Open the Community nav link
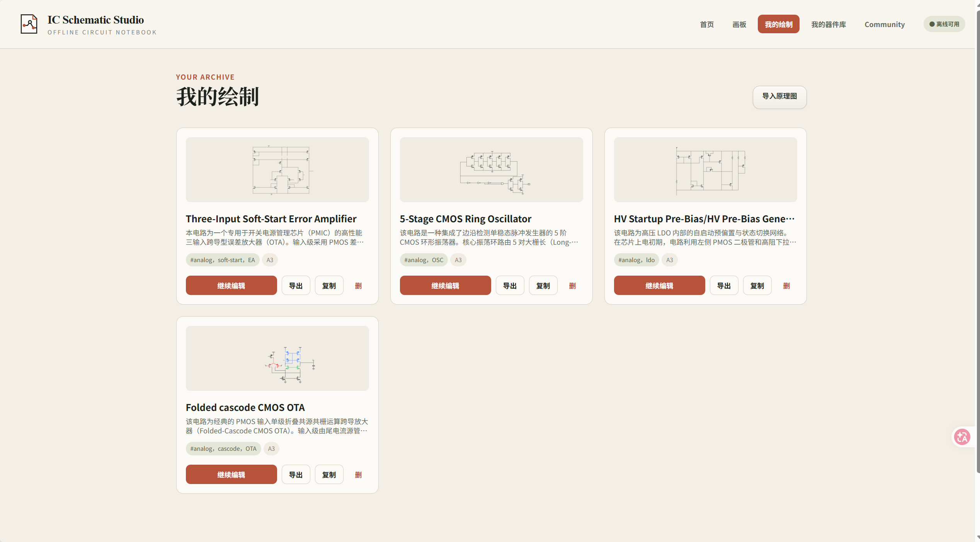980x542 pixels. (x=885, y=24)
